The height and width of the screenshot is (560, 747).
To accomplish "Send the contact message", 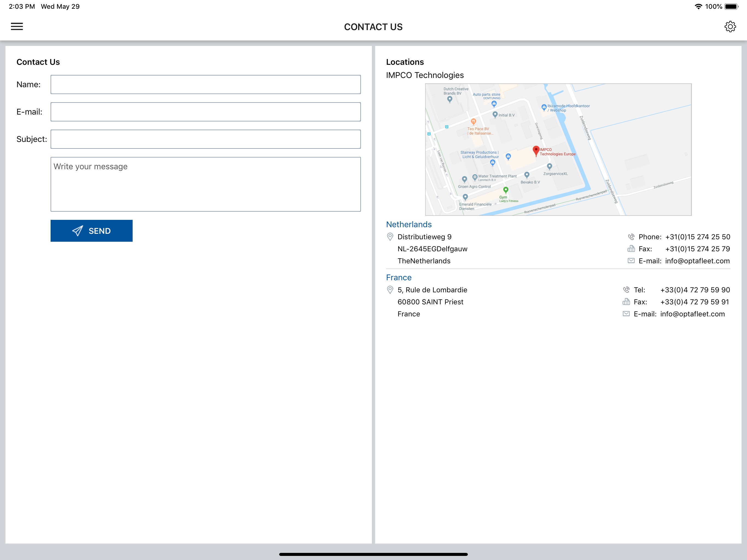I will 92,231.
